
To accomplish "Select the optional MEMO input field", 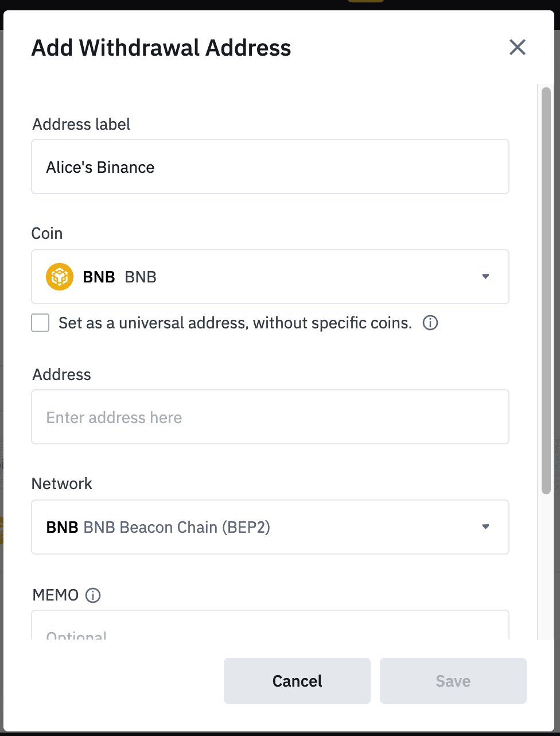I will click(270, 625).
